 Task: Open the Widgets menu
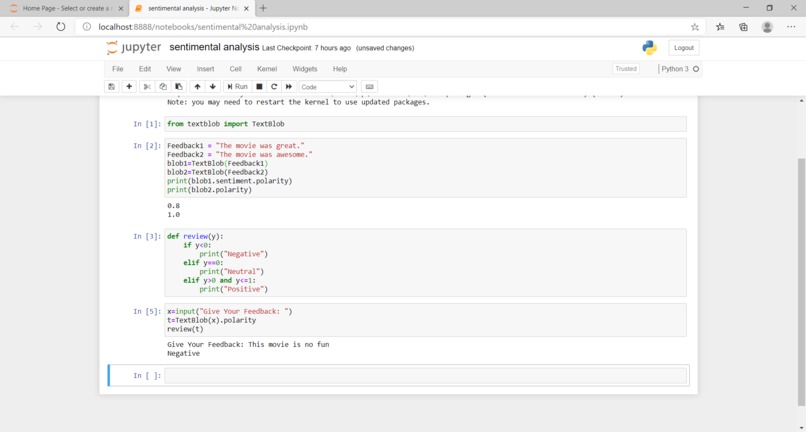(305, 69)
